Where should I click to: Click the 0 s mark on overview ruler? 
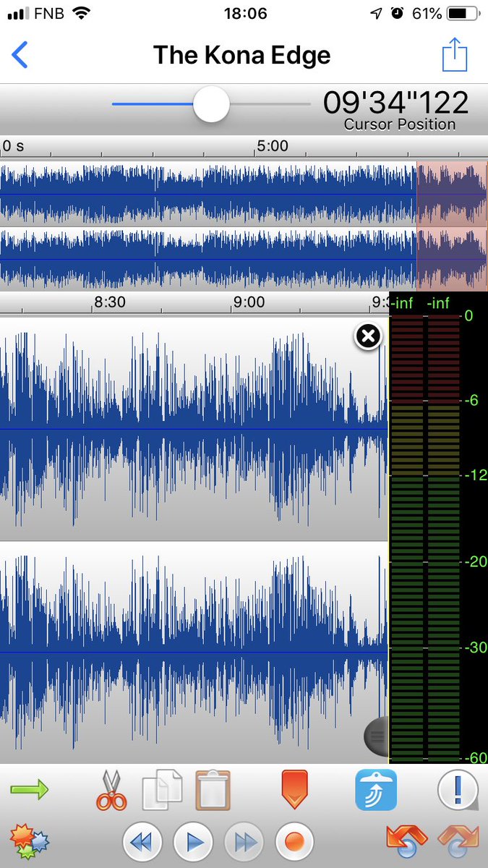pos(13,145)
